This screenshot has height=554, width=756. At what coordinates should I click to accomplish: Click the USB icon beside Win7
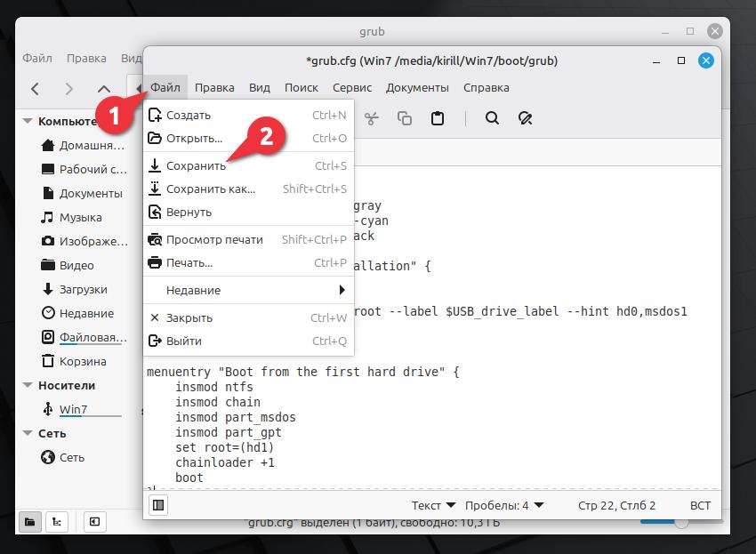48,409
